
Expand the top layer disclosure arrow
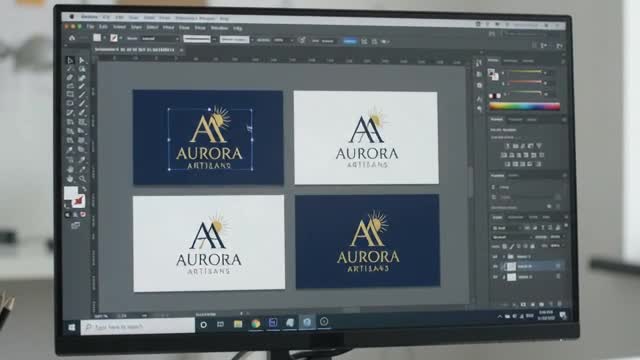point(504,257)
